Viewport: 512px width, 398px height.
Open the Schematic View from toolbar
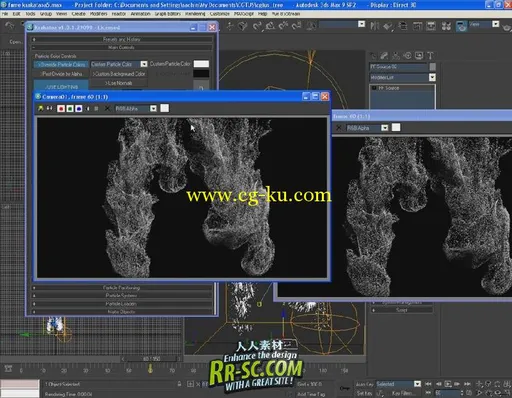tap(431, 26)
